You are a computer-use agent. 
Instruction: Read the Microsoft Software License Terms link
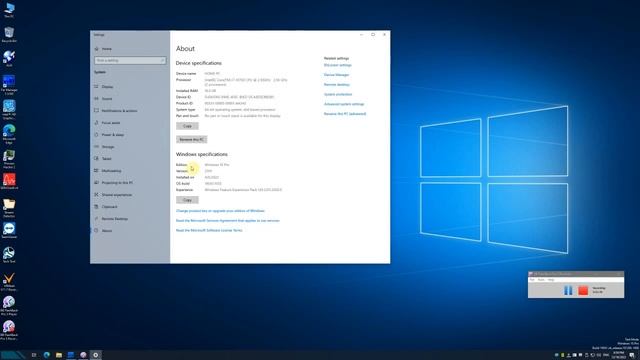point(209,231)
